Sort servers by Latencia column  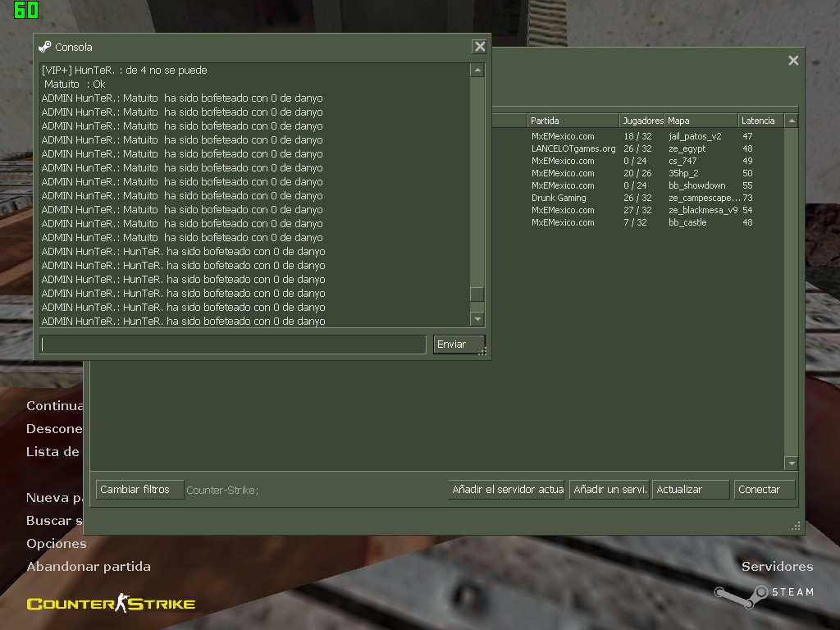(760, 121)
